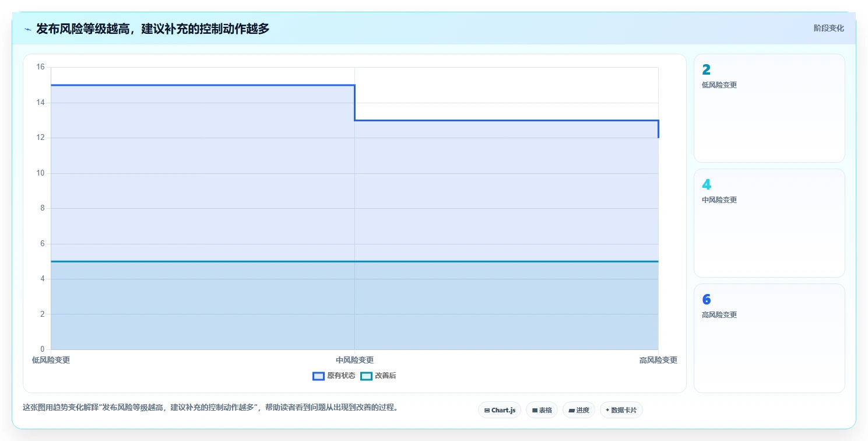The image size is (868, 441).
Task: Open the 低风险变更 card label
Action: [x=719, y=85]
